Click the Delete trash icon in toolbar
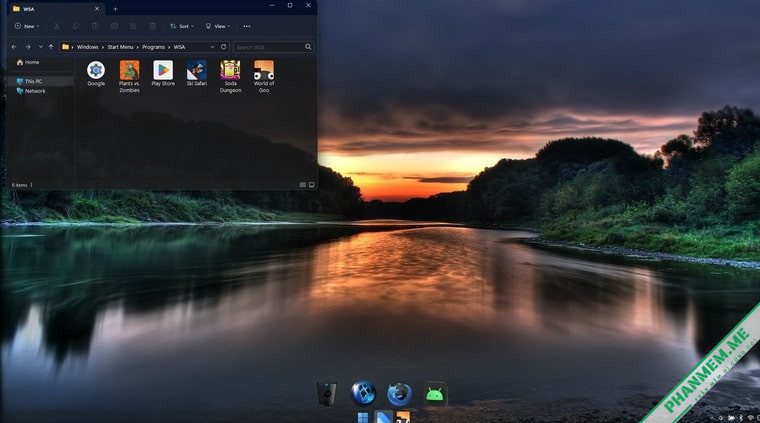The image size is (760, 423). coord(153,26)
